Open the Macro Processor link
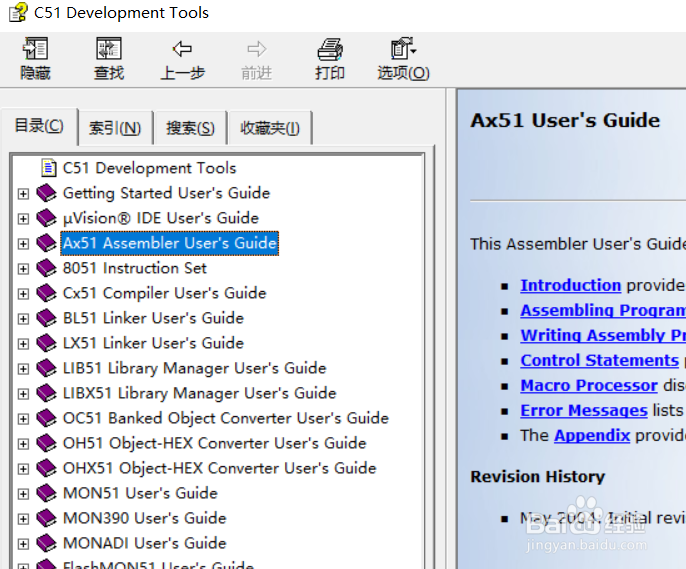Screen dimensions: 686x569 pyautogui.click(x=589, y=385)
